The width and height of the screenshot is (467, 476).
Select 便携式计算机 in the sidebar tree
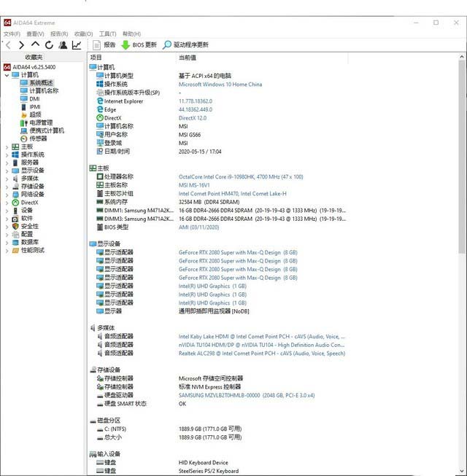(47, 130)
